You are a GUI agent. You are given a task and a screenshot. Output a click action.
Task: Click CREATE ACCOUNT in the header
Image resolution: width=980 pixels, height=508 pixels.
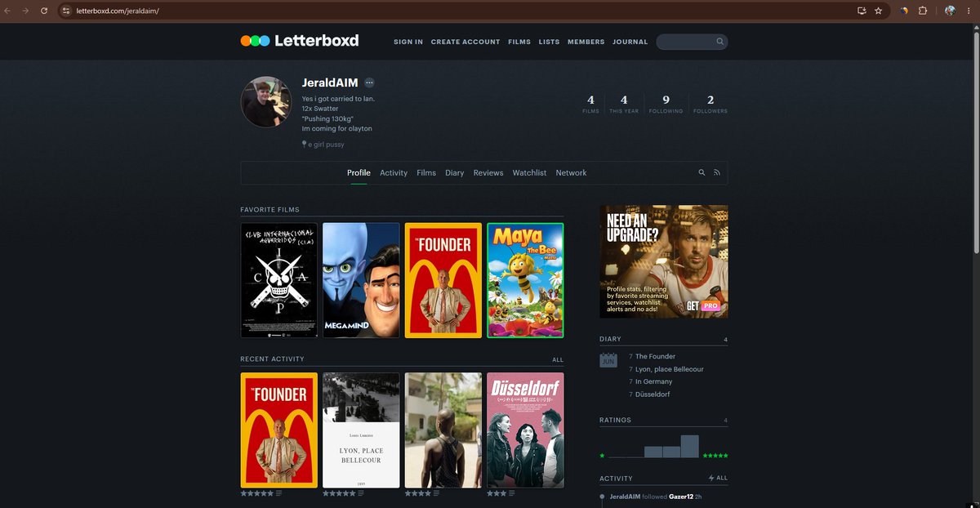(x=465, y=42)
